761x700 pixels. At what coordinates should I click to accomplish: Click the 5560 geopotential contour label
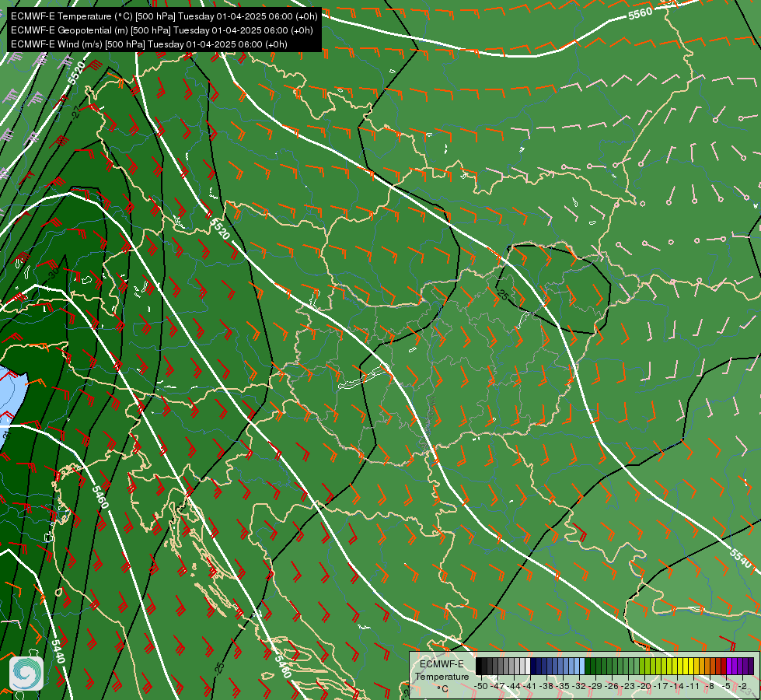[x=641, y=13]
